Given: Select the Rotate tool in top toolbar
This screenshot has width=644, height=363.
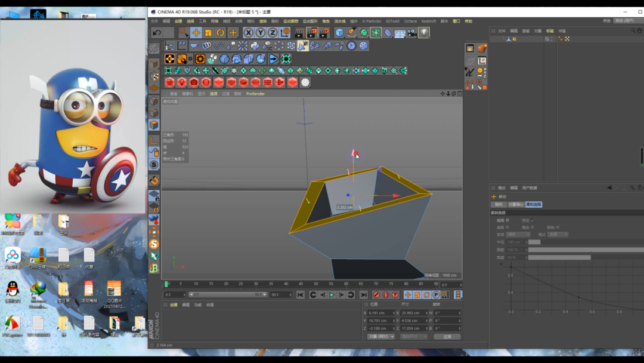Looking at the screenshot, I should tap(221, 32).
